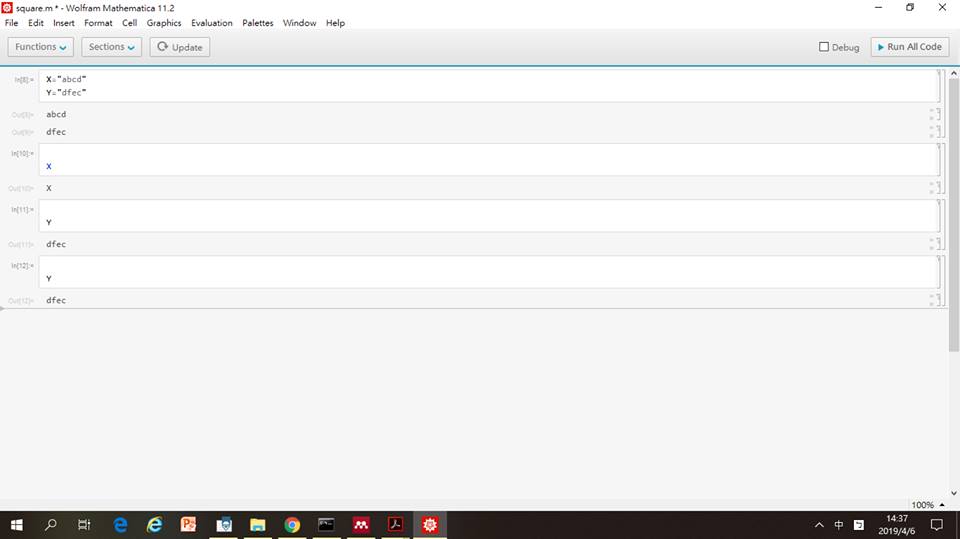This screenshot has width=960, height=539.
Task: Click the vertical scrollbar thumb
Action: (953, 215)
